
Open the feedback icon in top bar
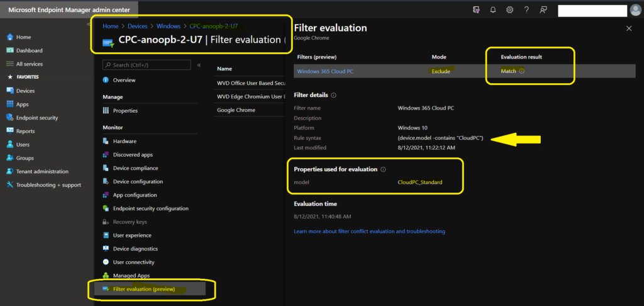tap(543, 10)
